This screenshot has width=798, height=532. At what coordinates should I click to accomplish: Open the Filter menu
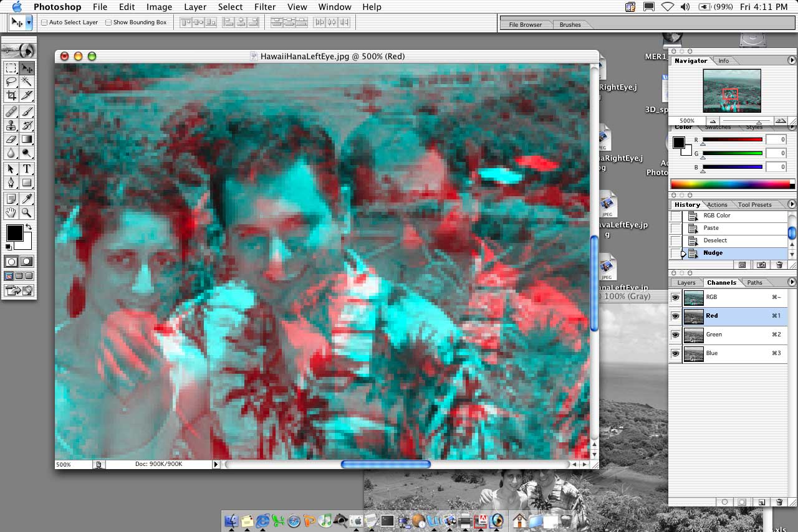(265, 7)
